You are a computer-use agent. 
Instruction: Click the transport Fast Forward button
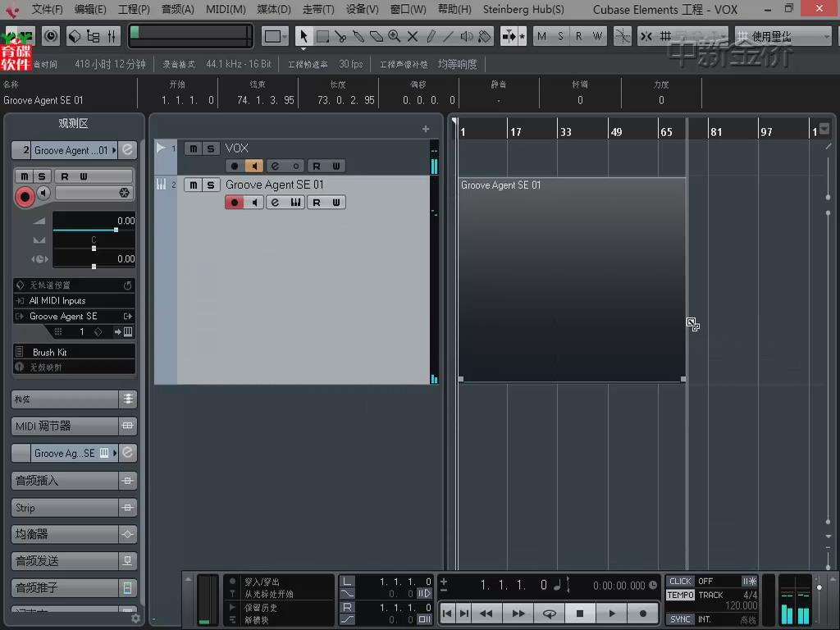click(518, 614)
